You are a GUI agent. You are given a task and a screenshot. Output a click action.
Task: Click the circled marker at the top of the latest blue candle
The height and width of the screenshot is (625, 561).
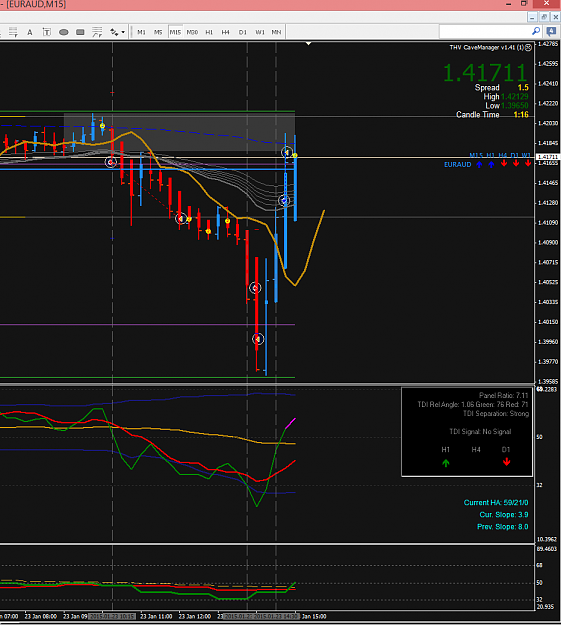coord(287,152)
